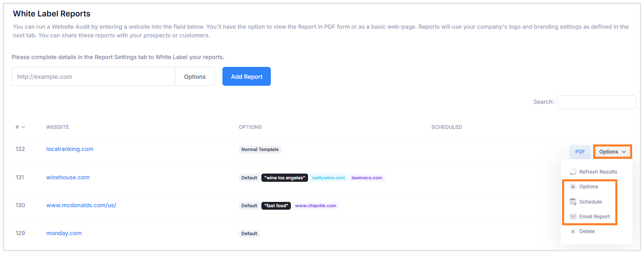Select Schedule from the dropdown menu
644x254 pixels.
pos(590,202)
